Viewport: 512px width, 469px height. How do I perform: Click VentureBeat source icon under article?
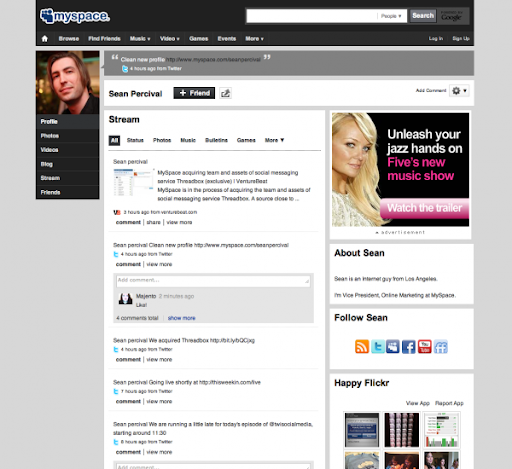[x=117, y=212]
